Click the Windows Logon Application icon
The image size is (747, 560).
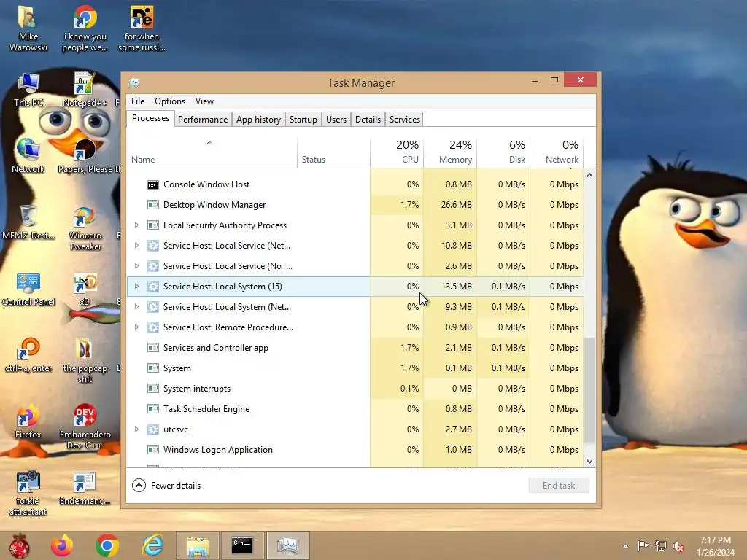[x=153, y=450]
